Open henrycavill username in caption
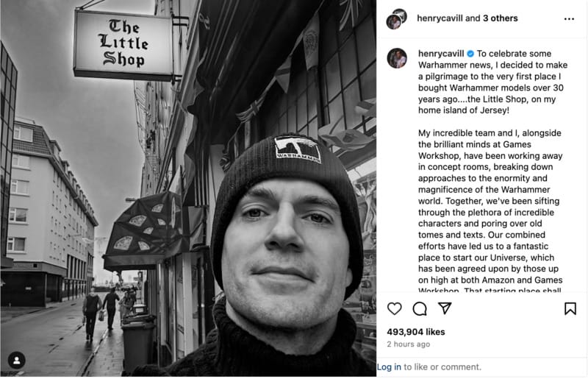The width and height of the screenshot is (588, 379). 441,53
